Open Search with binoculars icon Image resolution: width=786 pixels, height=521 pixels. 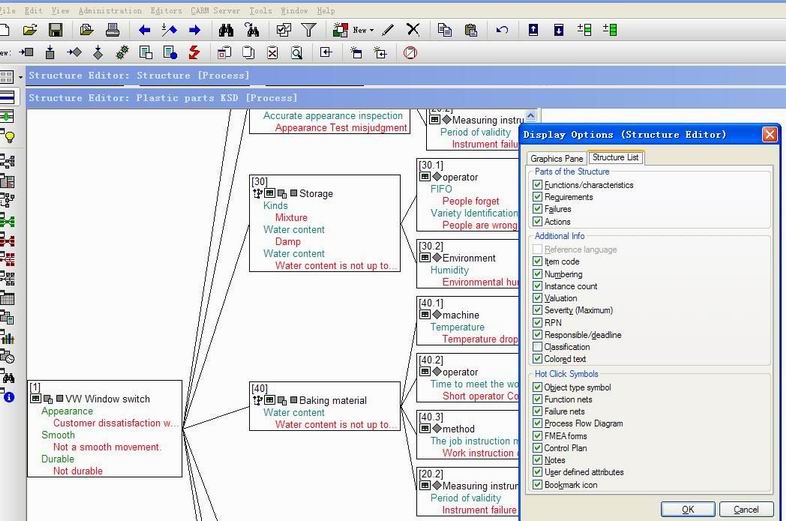click(x=226, y=30)
